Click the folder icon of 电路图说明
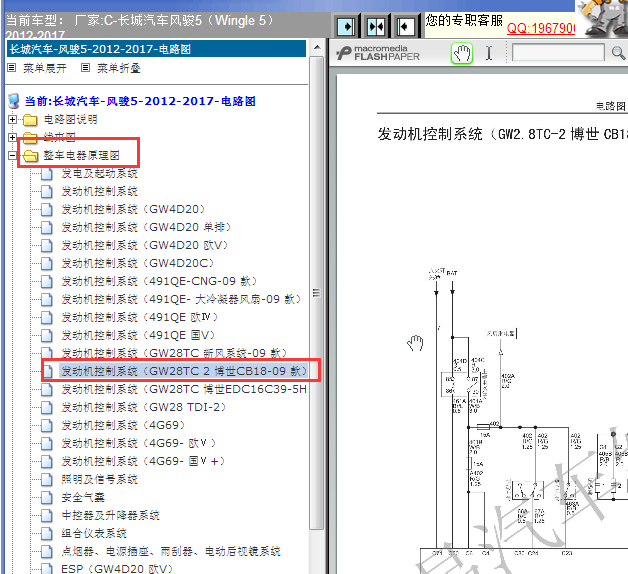 [x=30, y=120]
